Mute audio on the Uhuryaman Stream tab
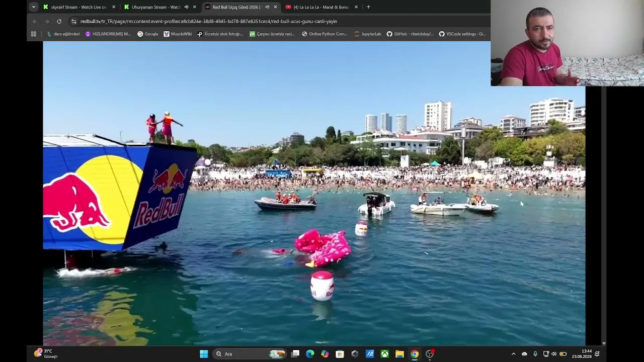 tap(186, 7)
